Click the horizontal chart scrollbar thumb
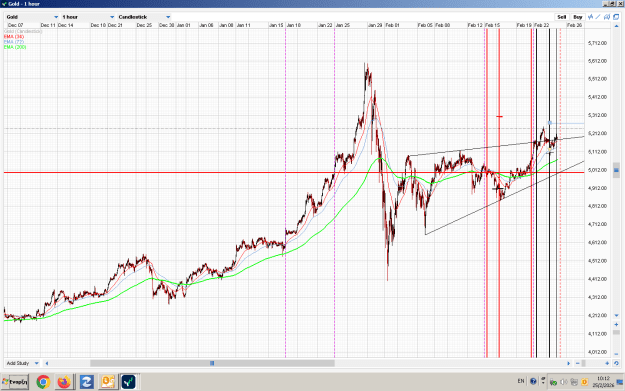Screen dimensions: 625x391 [212, 363]
